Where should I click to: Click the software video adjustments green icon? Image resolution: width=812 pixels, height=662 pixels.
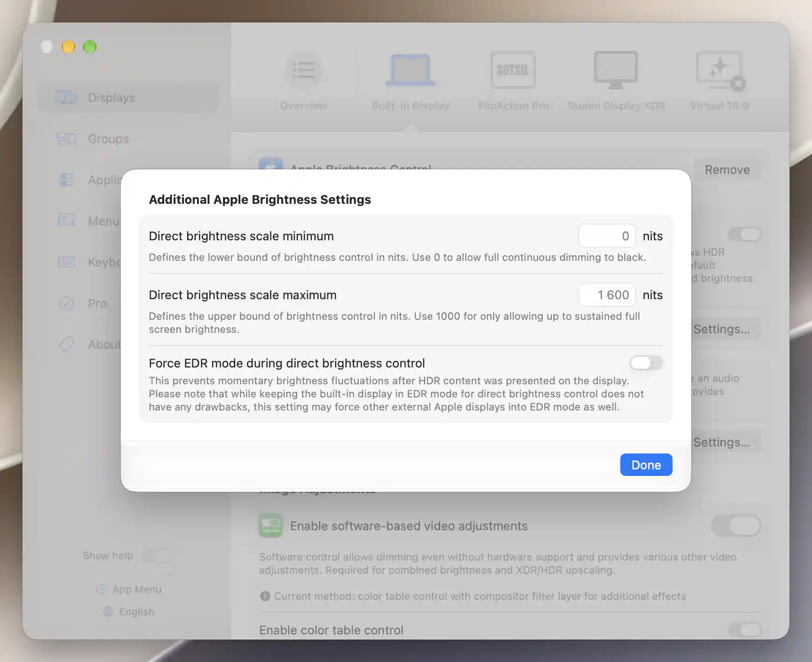[x=270, y=525]
